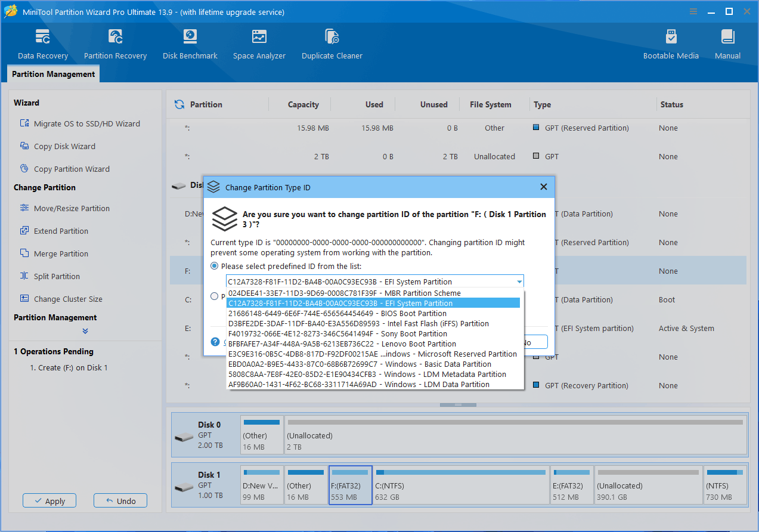Screen dimensions: 759x532
Task: Click the Change Cluster Size icon
Action: coord(24,299)
